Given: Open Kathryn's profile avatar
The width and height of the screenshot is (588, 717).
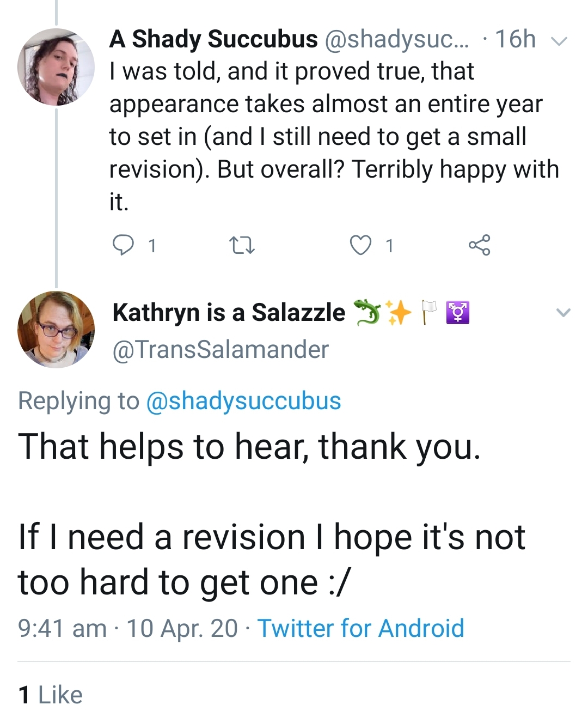Looking at the screenshot, I should (56, 329).
